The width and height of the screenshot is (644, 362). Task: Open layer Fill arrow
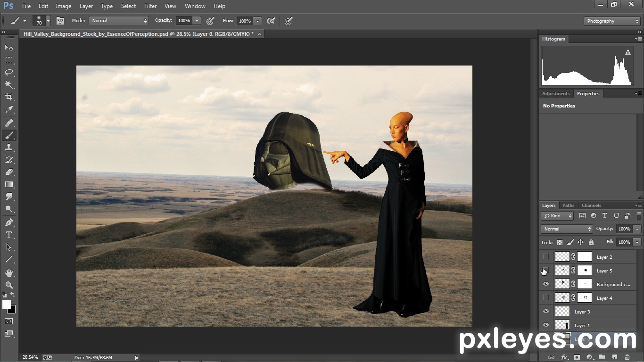[637, 242]
